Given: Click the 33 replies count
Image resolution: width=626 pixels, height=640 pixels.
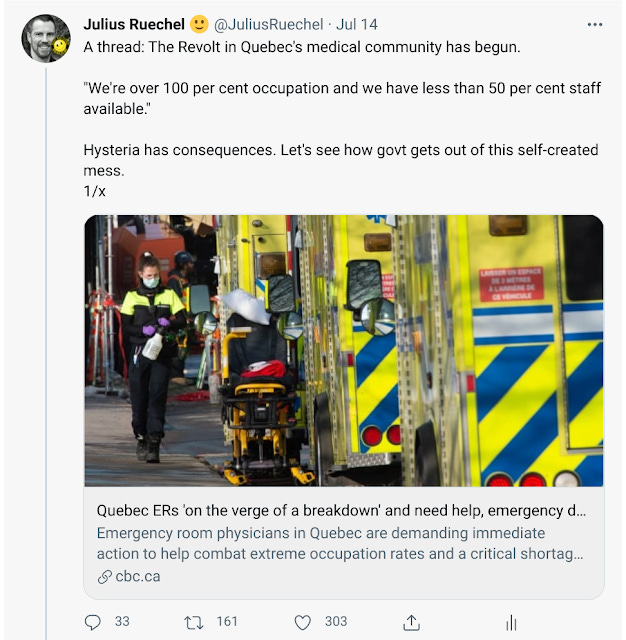Looking at the screenshot, I should click(122, 621).
